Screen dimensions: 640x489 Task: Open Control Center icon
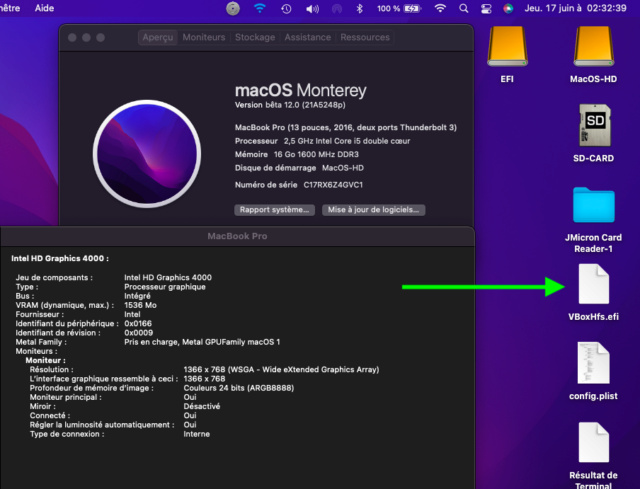[x=486, y=9]
